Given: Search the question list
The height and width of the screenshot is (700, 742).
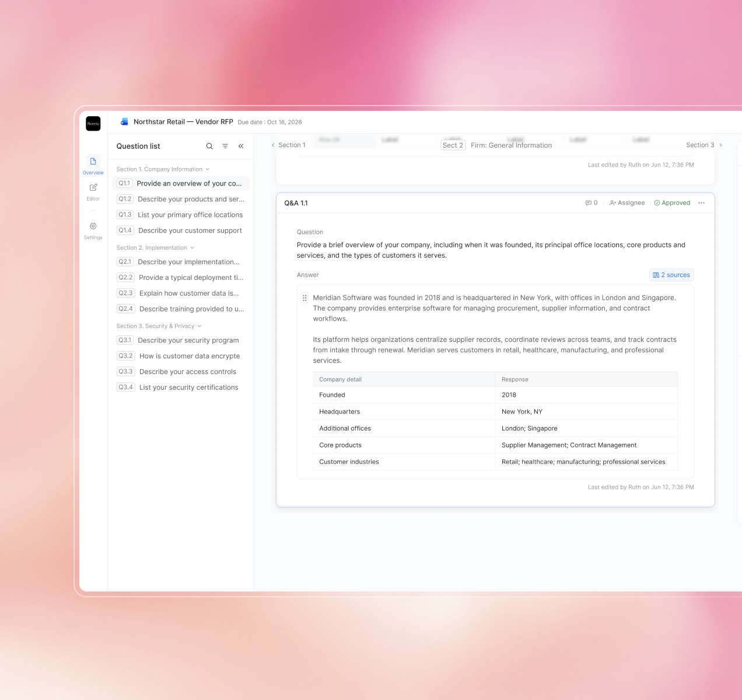Looking at the screenshot, I should [x=209, y=146].
